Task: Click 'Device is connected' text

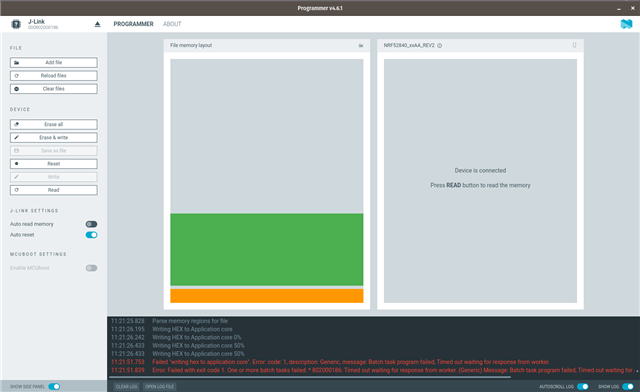Action: (480, 170)
